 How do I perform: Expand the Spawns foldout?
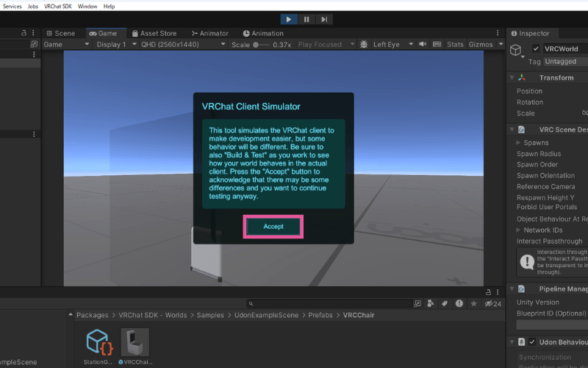click(518, 143)
